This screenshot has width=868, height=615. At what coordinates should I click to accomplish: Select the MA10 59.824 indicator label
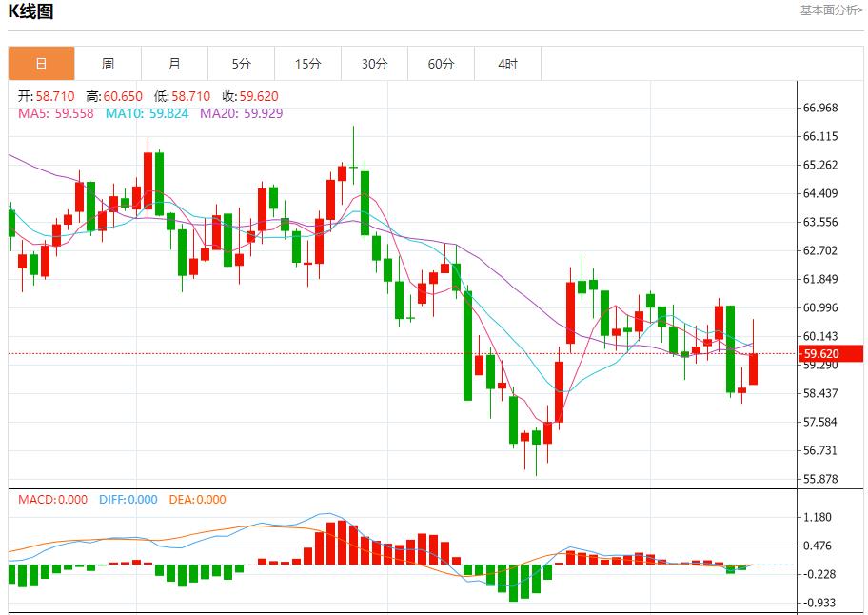click(147, 113)
